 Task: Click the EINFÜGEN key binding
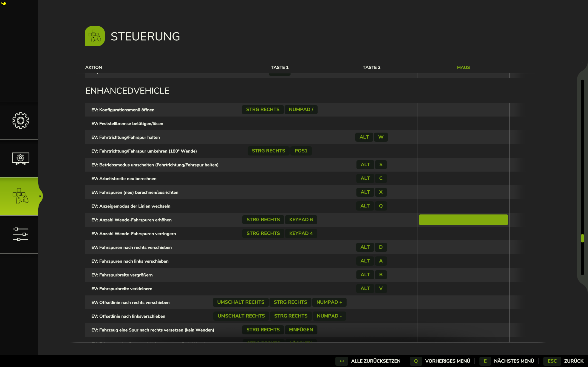(x=301, y=330)
